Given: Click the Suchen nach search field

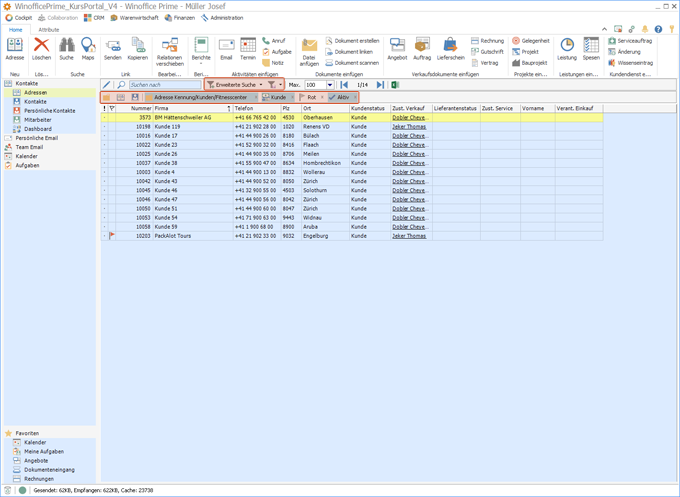Looking at the screenshot, I should (x=164, y=85).
